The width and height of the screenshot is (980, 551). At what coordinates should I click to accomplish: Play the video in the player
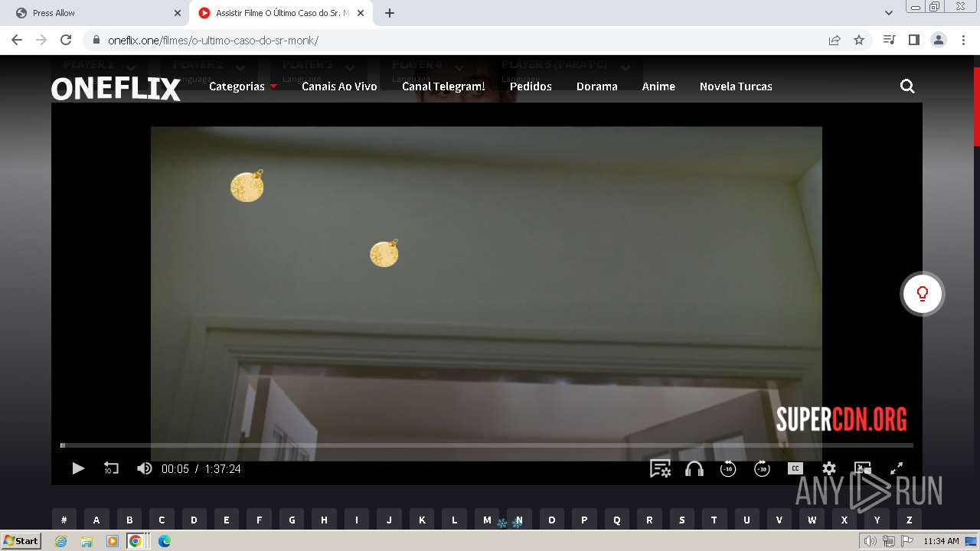[x=78, y=468]
